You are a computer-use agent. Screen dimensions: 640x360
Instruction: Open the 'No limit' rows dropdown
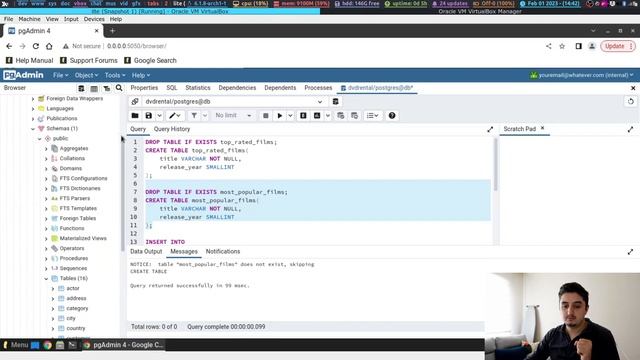point(233,116)
